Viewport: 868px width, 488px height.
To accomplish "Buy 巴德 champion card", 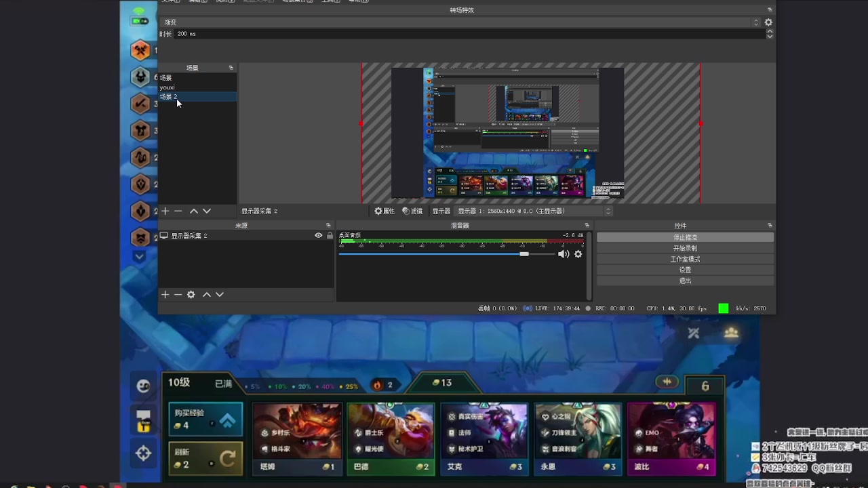I will pyautogui.click(x=391, y=439).
